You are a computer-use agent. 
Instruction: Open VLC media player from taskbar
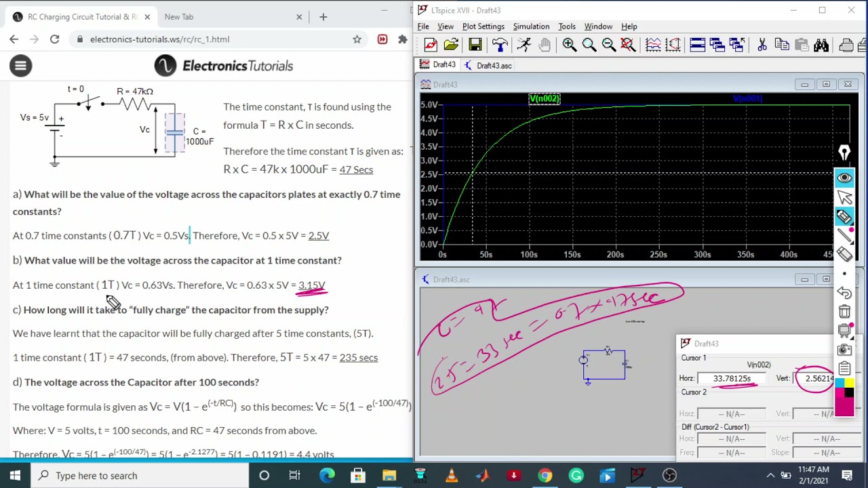(x=452, y=475)
